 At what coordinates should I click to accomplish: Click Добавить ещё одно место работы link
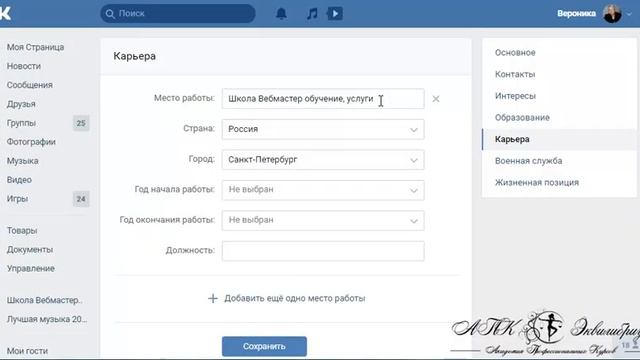[294, 298]
